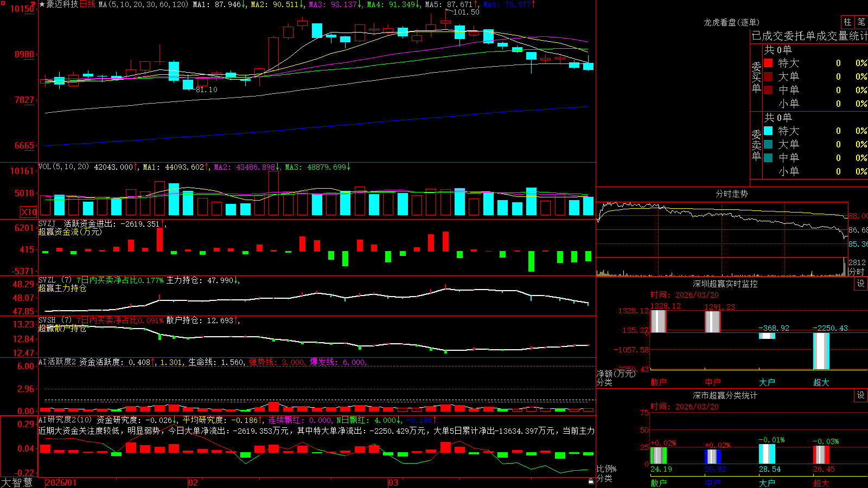
Task: Click the 散户 bar showing 1328.12
Action: pyautogui.click(x=659, y=321)
